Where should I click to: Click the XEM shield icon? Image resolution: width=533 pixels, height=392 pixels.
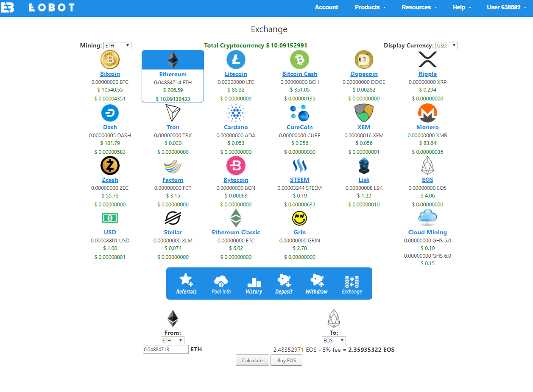(364, 113)
